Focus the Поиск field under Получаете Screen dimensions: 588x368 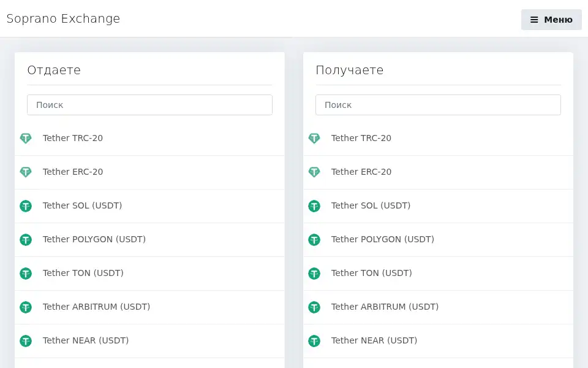coord(438,105)
